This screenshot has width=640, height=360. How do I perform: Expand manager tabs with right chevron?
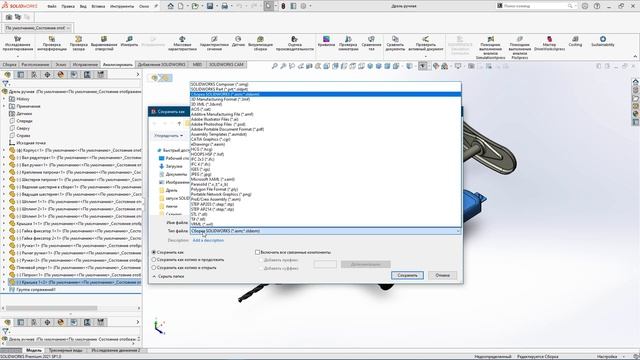click(138, 75)
